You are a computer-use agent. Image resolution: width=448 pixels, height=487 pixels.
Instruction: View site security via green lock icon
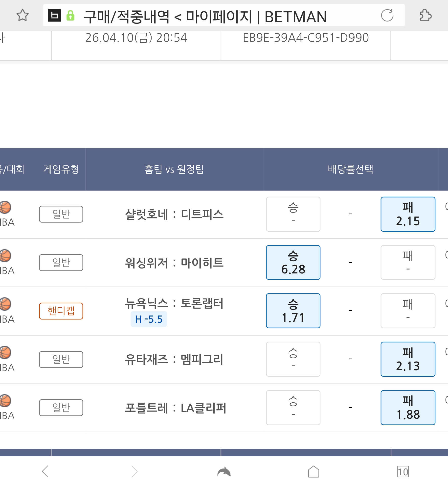(70, 16)
